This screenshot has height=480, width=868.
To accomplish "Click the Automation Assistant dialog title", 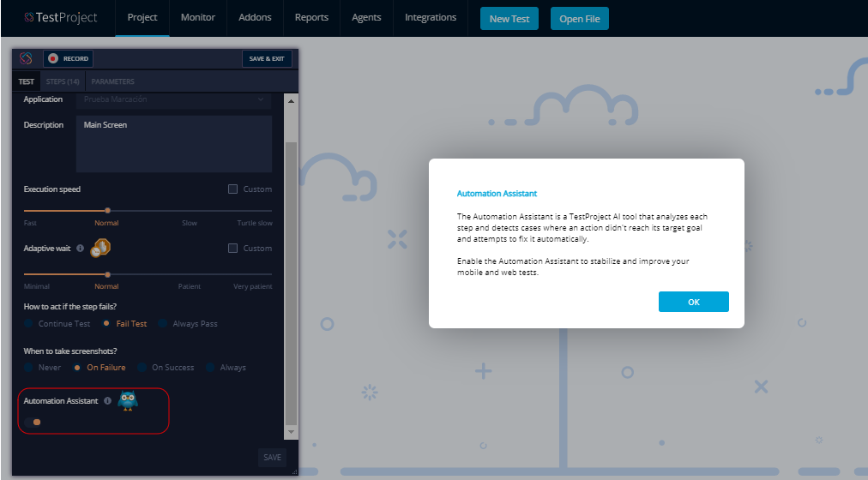I will pyautogui.click(x=497, y=194).
